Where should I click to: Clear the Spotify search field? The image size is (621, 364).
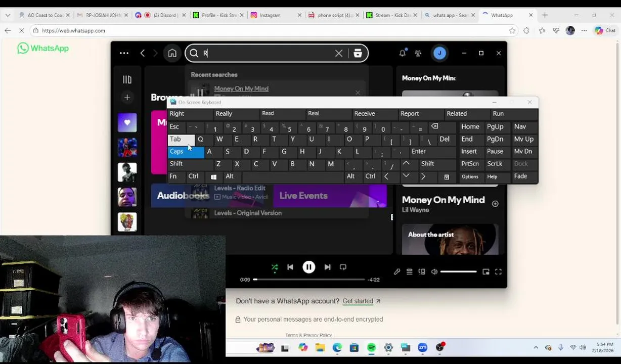(339, 53)
